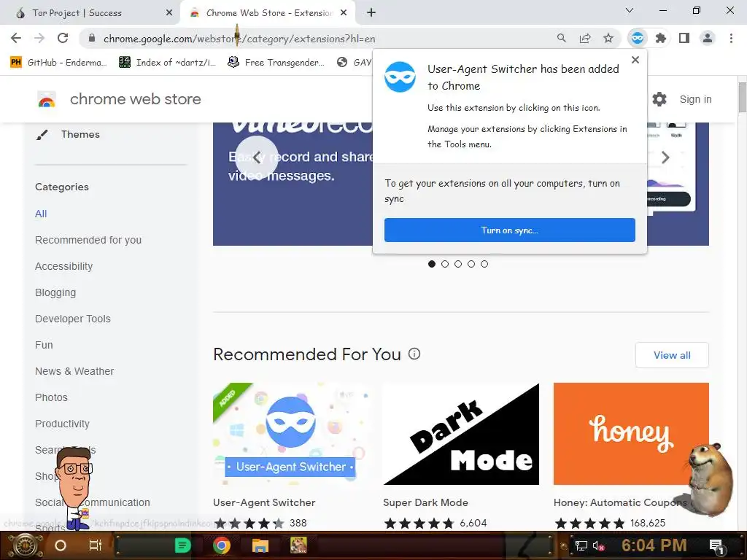Select the Blogging category
This screenshot has width=747, height=560.
55,292
